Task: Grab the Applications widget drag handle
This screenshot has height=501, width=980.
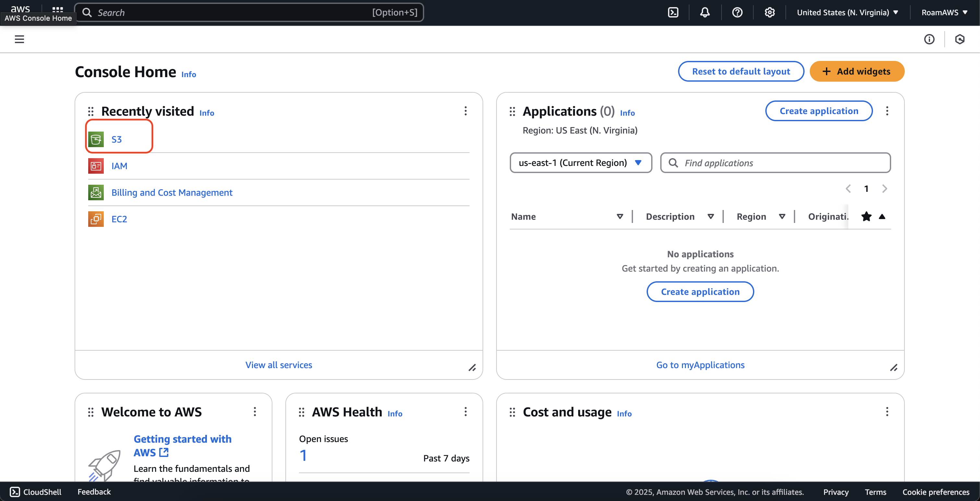Action: (x=512, y=111)
